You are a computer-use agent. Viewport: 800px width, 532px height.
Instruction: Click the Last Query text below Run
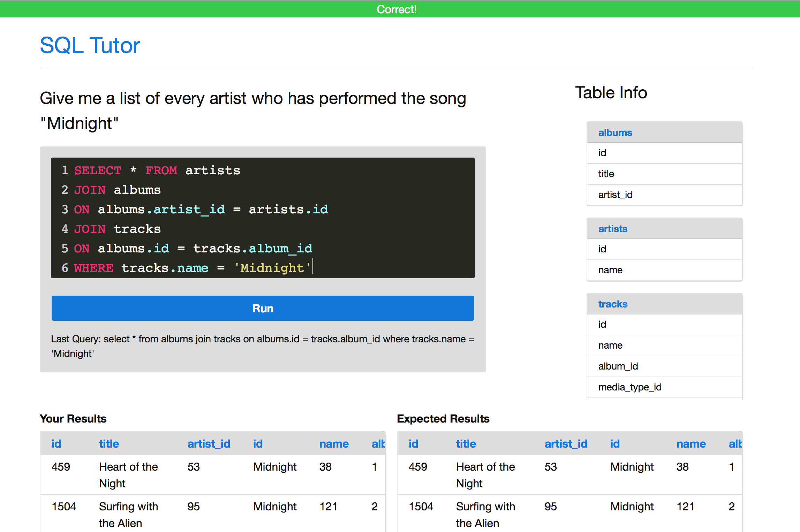[263, 346]
